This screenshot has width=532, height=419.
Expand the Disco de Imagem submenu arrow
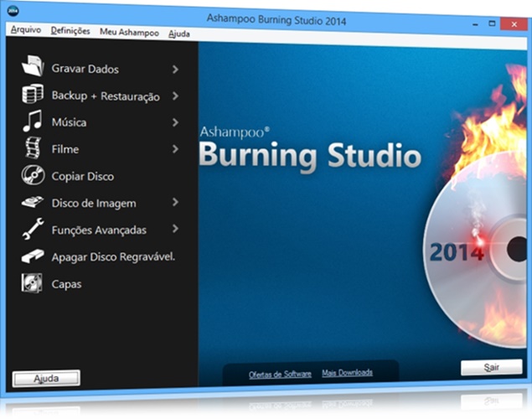pos(175,202)
